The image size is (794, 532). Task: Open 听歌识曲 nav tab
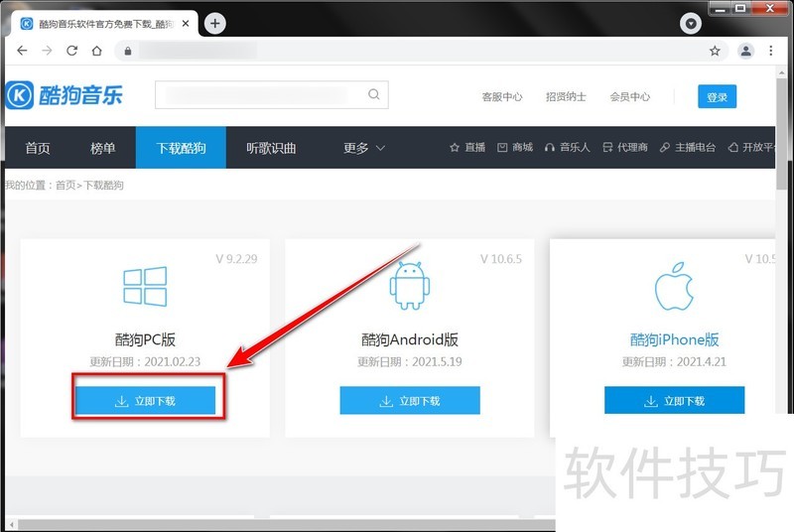(271, 148)
